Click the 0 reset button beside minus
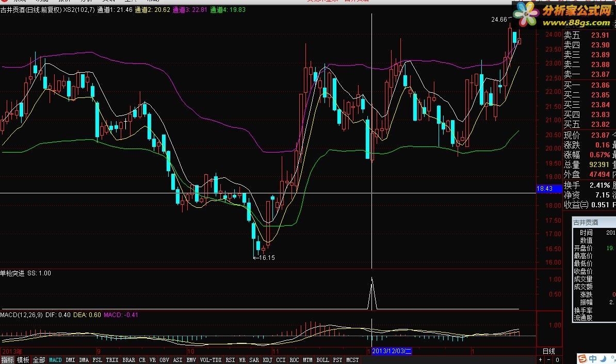616x364 pixels. (x=557, y=360)
